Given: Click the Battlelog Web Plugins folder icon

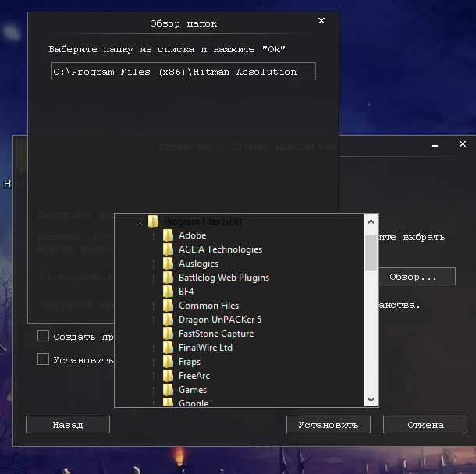Looking at the screenshot, I should pos(168,278).
